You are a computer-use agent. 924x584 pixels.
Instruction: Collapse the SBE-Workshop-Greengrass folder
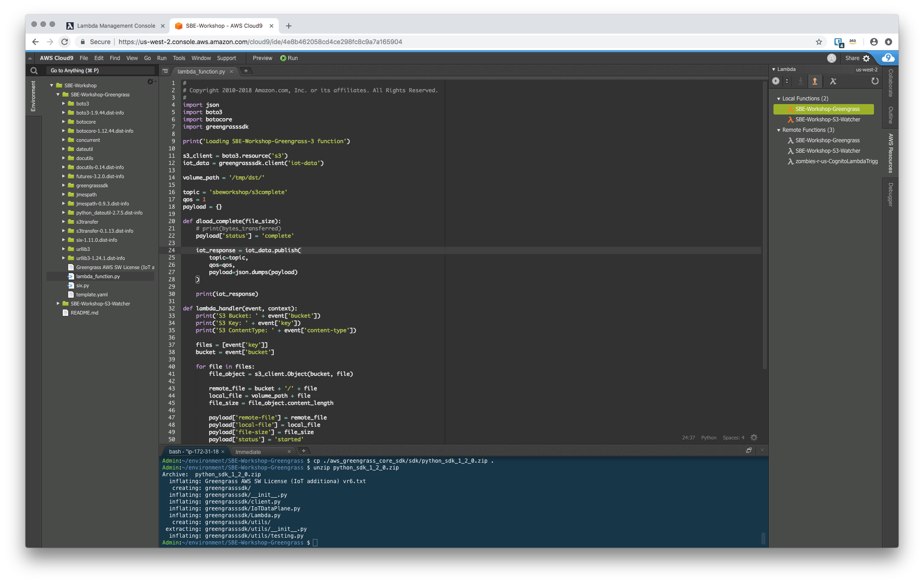pyautogui.click(x=58, y=95)
